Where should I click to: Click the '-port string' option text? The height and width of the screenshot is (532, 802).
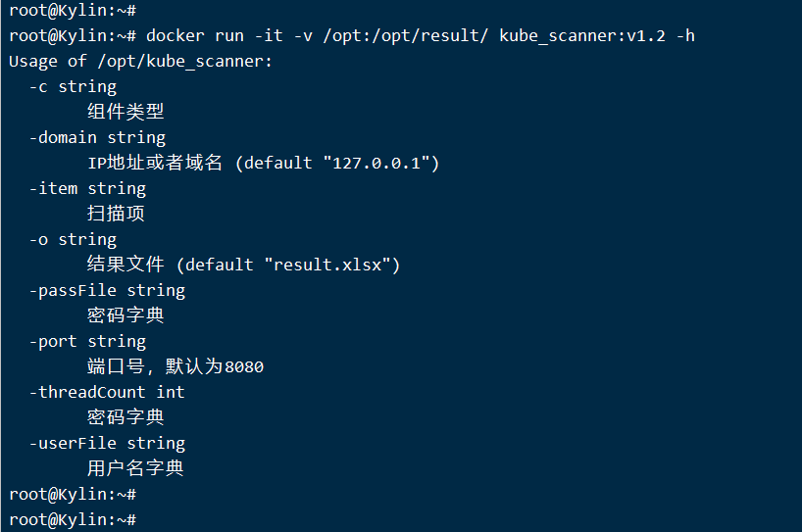(x=87, y=341)
